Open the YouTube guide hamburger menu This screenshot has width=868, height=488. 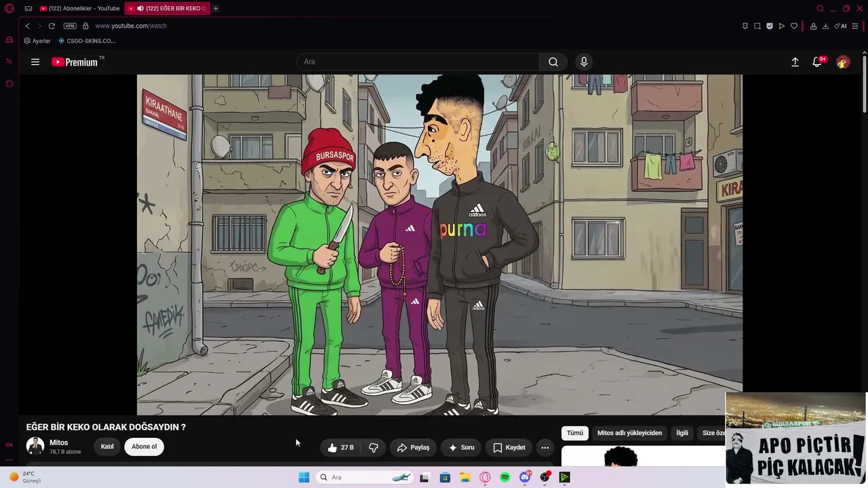point(35,62)
